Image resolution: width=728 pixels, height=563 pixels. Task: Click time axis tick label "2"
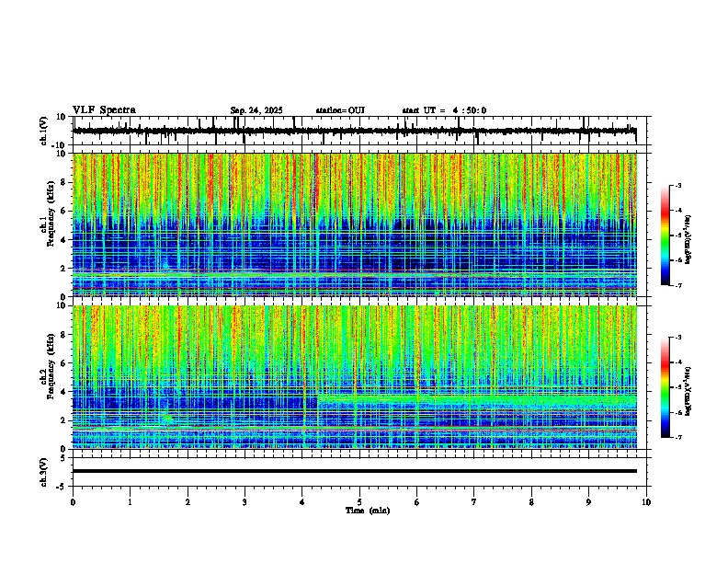point(188,502)
